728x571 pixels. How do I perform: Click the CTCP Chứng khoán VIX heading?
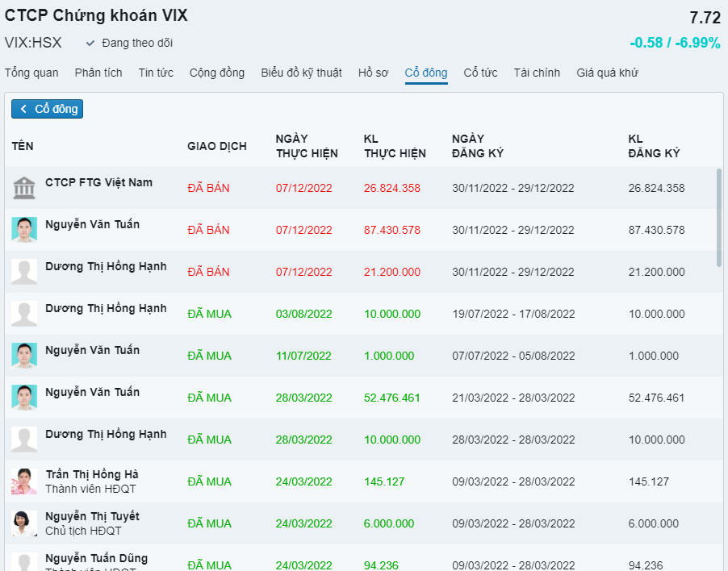click(x=96, y=15)
